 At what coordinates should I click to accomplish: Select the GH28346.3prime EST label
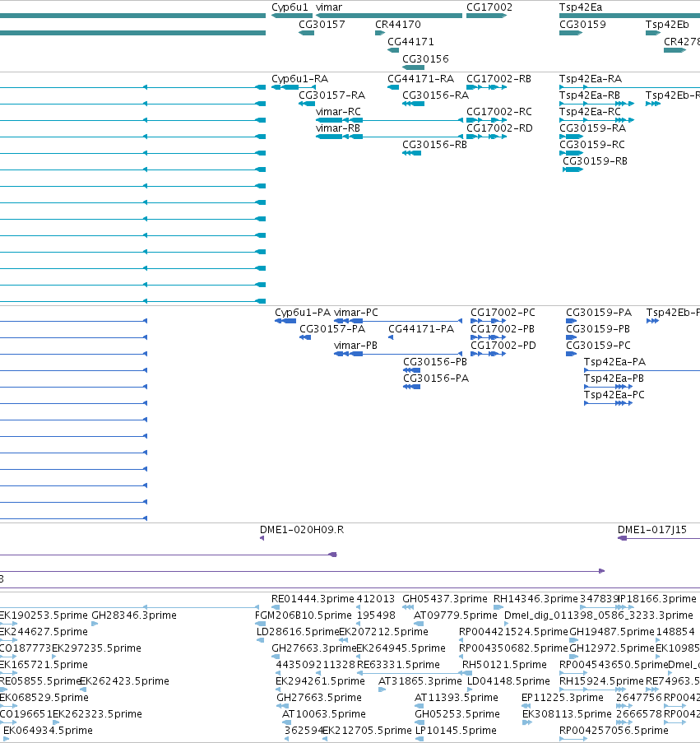point(134,615)
